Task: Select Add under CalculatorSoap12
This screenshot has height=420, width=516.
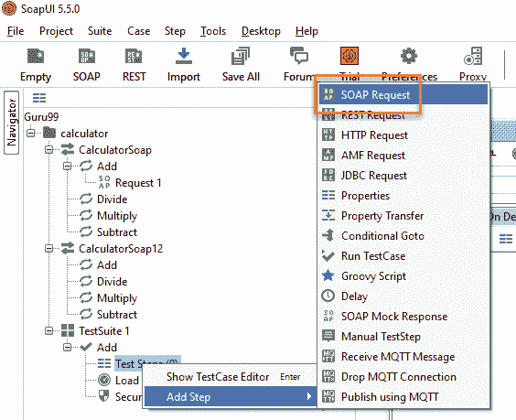Action: pyautogui.click(x=107, y=264)
